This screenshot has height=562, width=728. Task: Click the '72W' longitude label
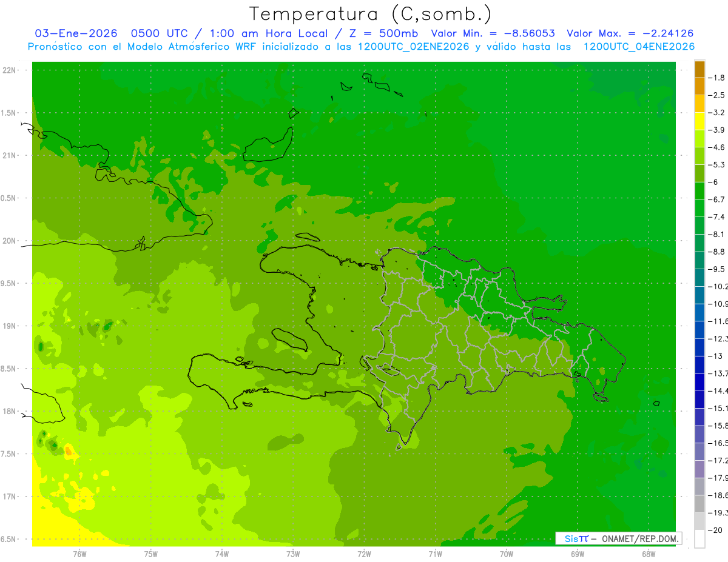pyautogui.click(x=364, y=553)
